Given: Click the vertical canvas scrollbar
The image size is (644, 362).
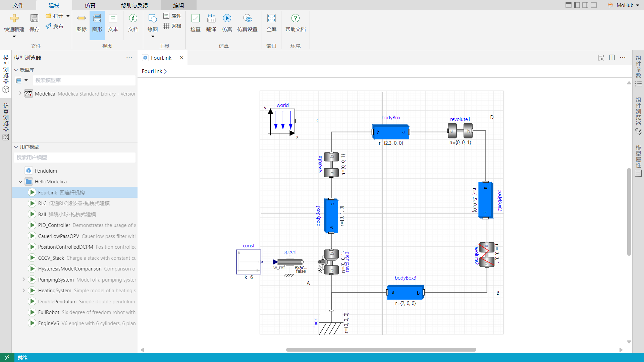Looking at the screenshot, I should [x=629, y=211].
